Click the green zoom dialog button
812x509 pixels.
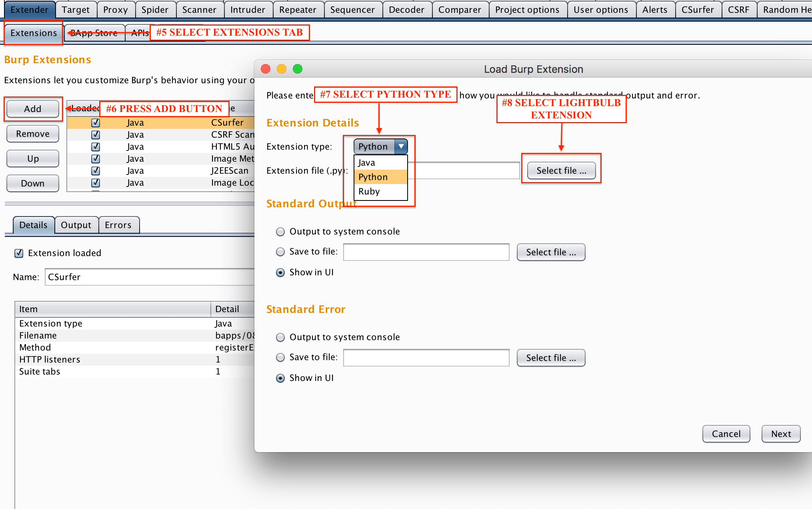[x=298, y=69]
